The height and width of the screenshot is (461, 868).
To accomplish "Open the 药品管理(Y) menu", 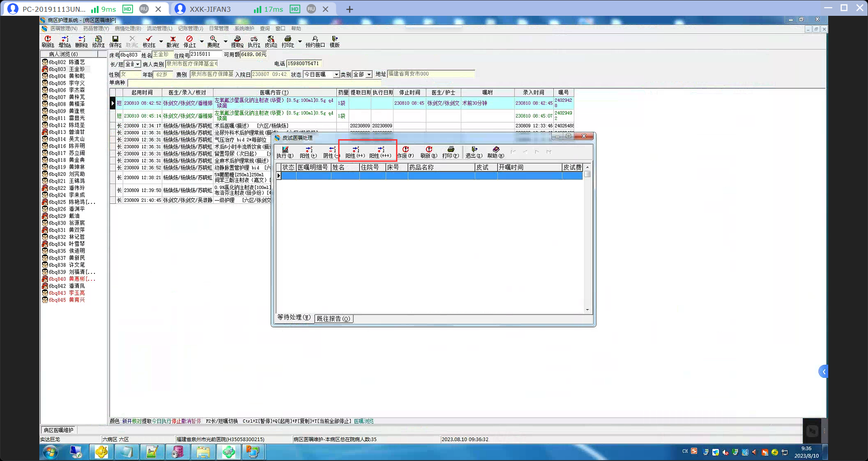I will click(x=96, y=28).
